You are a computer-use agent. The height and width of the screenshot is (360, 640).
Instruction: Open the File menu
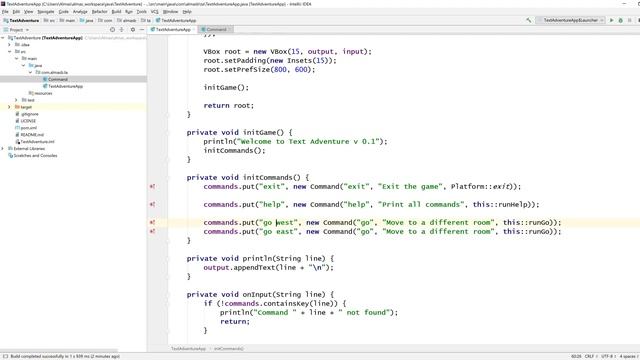coord(5,12)
